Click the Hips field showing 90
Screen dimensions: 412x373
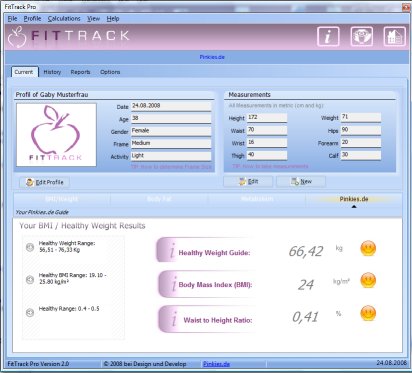tap(361, 130)
